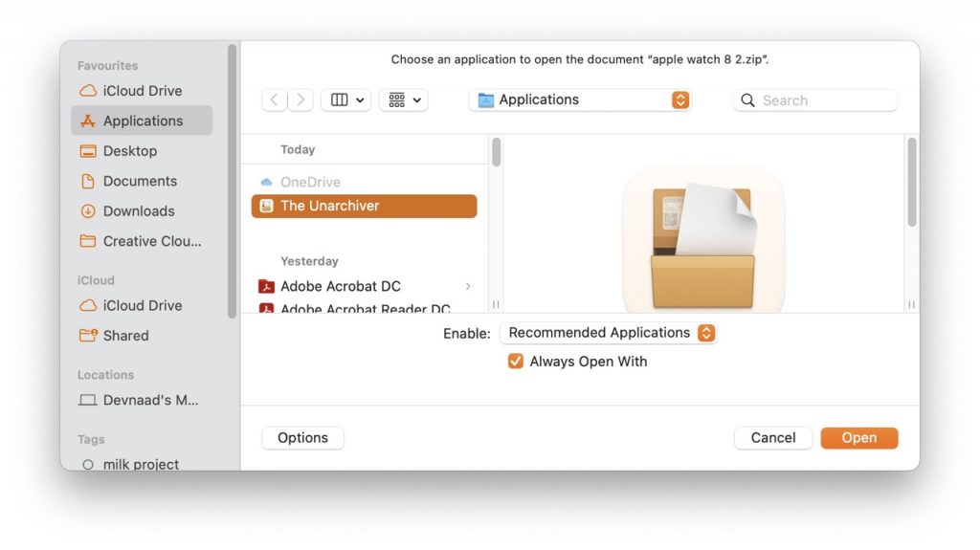The image size is (980, 550).
Task: Open iCloud Drive under Favourites
Action: tap(142, 91)
